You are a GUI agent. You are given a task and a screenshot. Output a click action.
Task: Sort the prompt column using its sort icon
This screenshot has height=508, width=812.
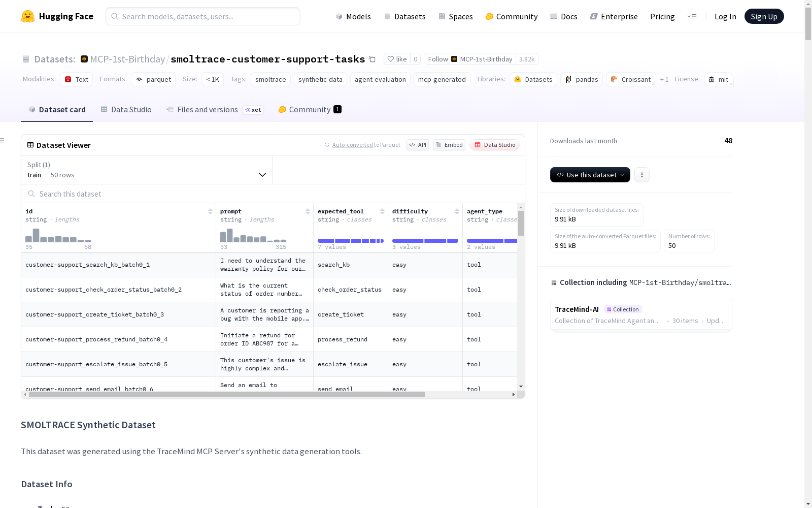(x=308, y=211)
